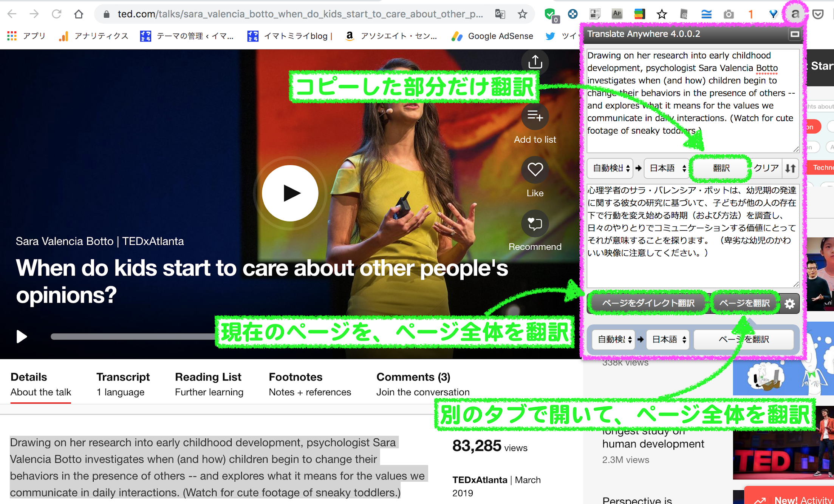This screenshot has width=834, height=504.
Task: Click the address bar URL
Action: 300,14
